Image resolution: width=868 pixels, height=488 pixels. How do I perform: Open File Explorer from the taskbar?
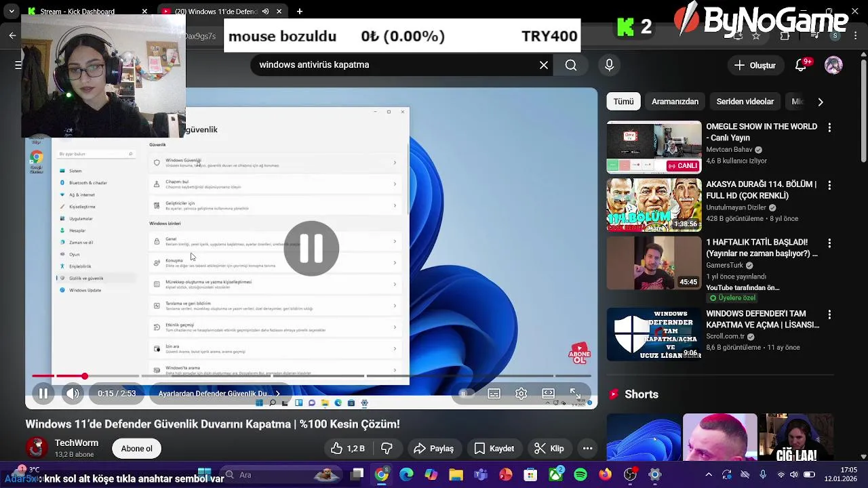tap(456, 474)
